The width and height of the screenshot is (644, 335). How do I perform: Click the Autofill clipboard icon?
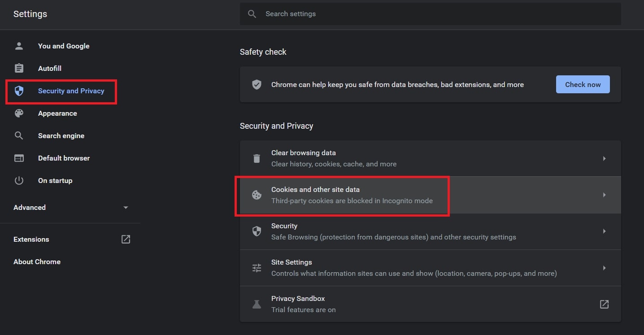pyautogui.click(x=19, y=68)
